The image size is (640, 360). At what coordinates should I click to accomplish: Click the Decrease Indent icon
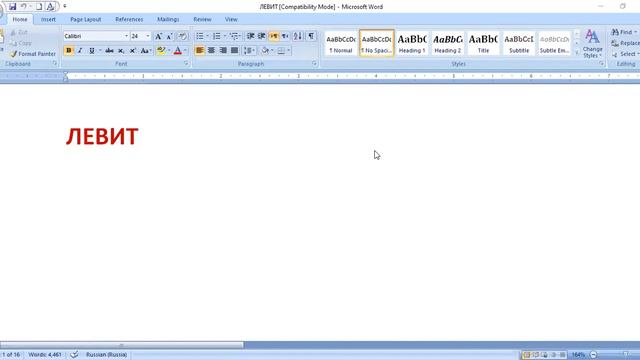coord(250,36)
